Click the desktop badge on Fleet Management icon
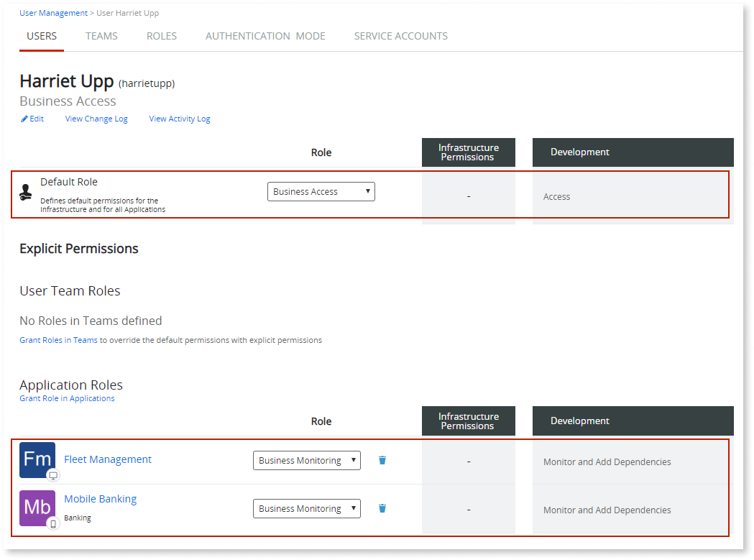Image resolution: width=754 pixels, height=560 pixels. tap(52, 475)
